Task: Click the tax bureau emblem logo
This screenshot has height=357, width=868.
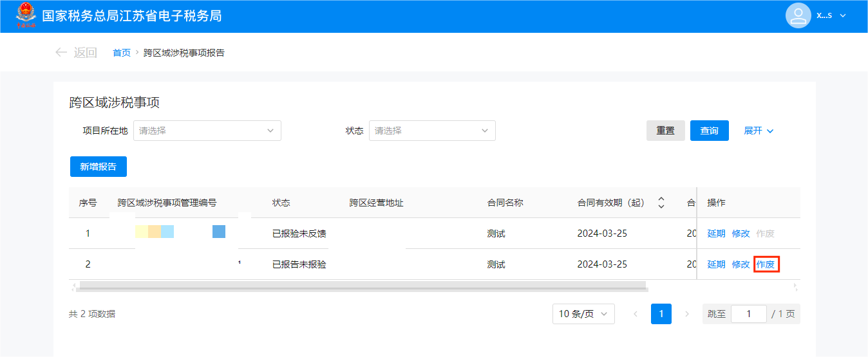Action: click(26, 15)
